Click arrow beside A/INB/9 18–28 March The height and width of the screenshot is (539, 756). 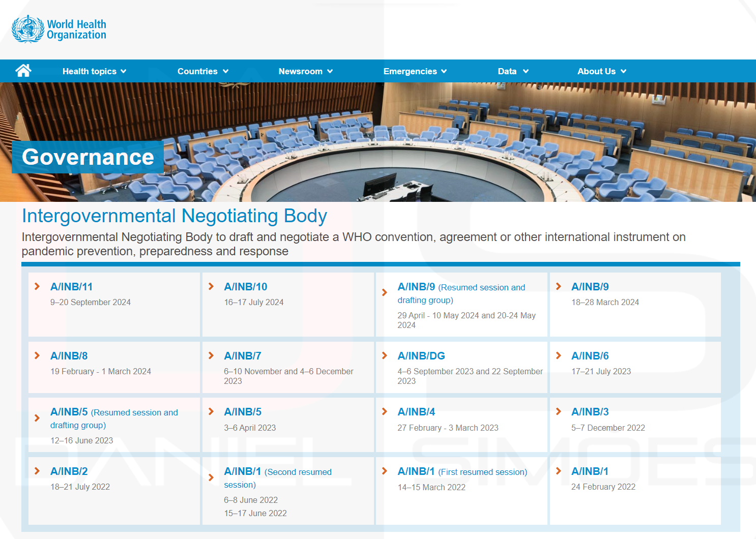(x=559, y=286)
